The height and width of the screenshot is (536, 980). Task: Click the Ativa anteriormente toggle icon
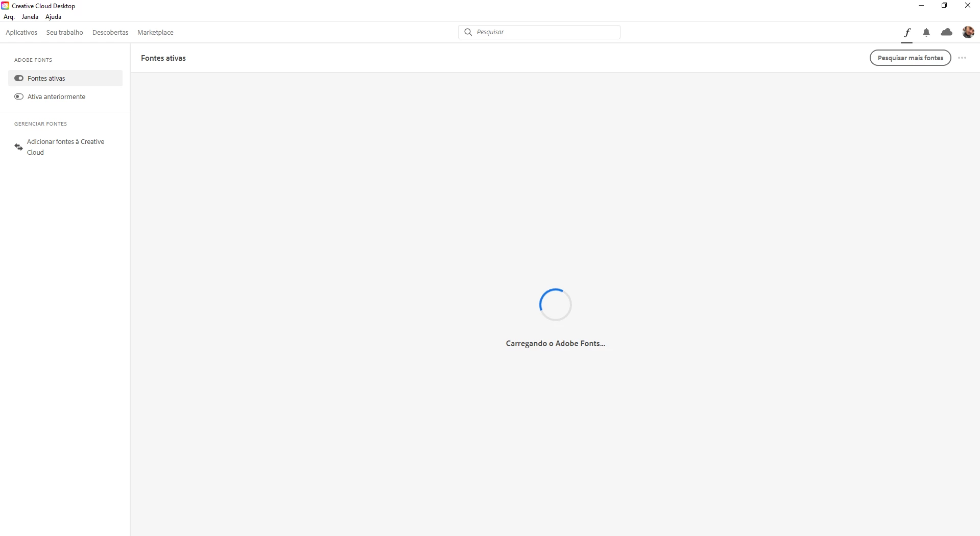click(19, 96)
